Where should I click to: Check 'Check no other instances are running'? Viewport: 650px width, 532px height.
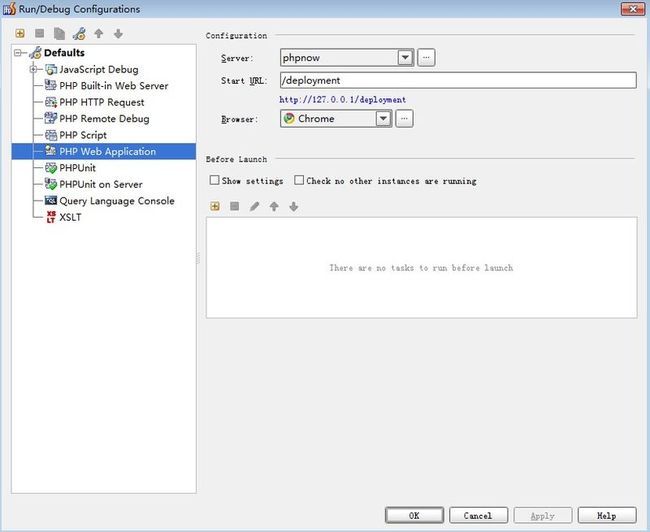coord(299,180)
